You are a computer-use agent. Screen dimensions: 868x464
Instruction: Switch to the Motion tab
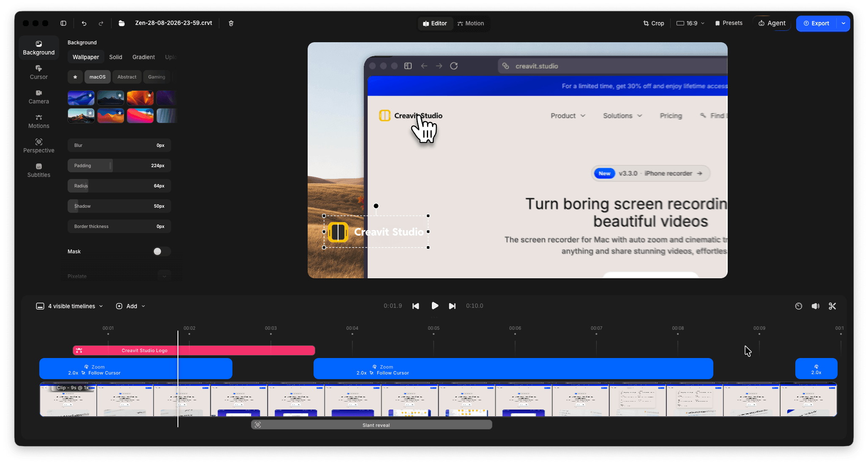[x=471, y=23]
